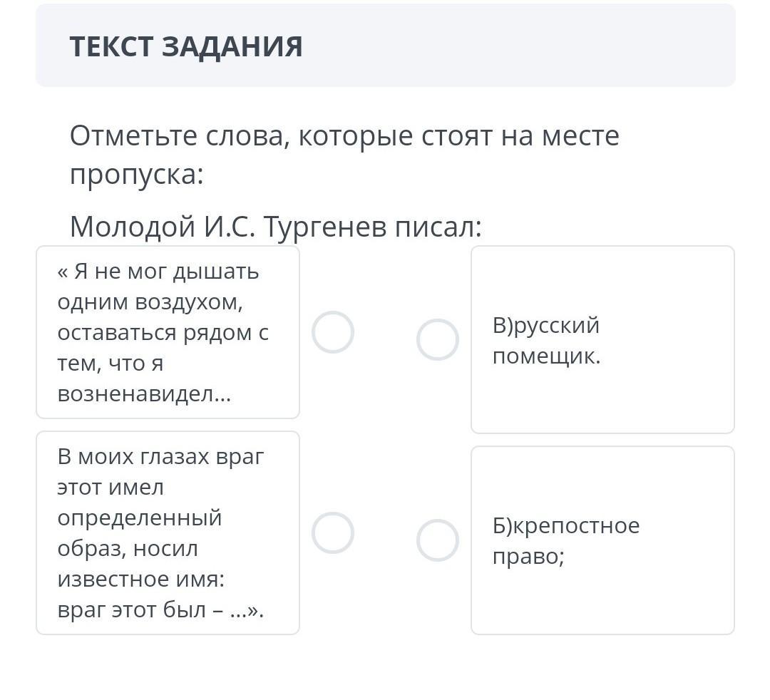Click the "одним воздухом," line

pyautogui.click(x=150, y=302)
